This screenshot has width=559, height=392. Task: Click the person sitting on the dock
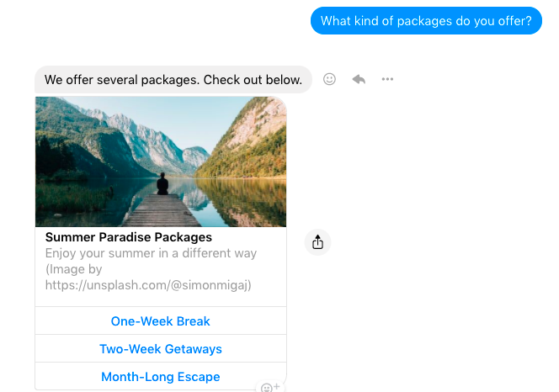click(162, 184)
